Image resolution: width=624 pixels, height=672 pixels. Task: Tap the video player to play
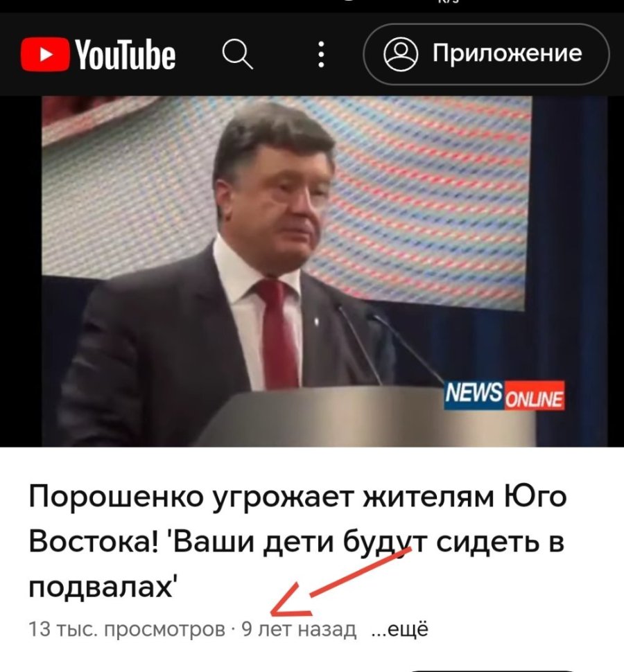tap(312, 272)
